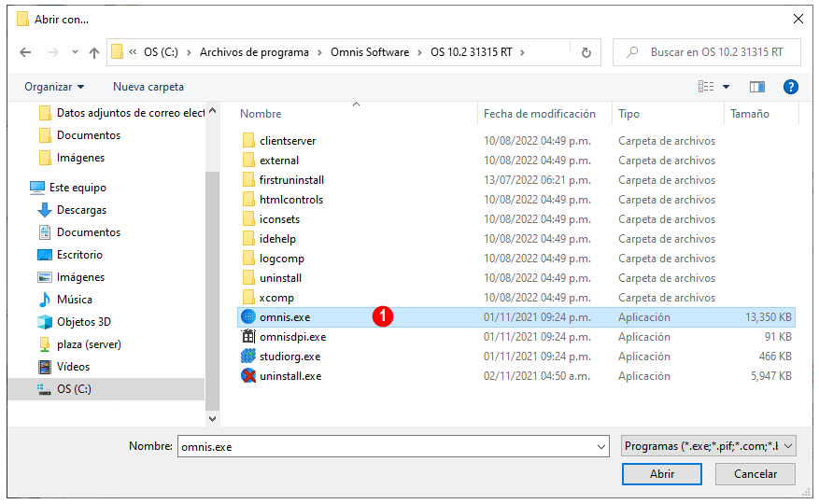
Task: Select uninstall.exe application icon
Action: [x=248, y=376]
